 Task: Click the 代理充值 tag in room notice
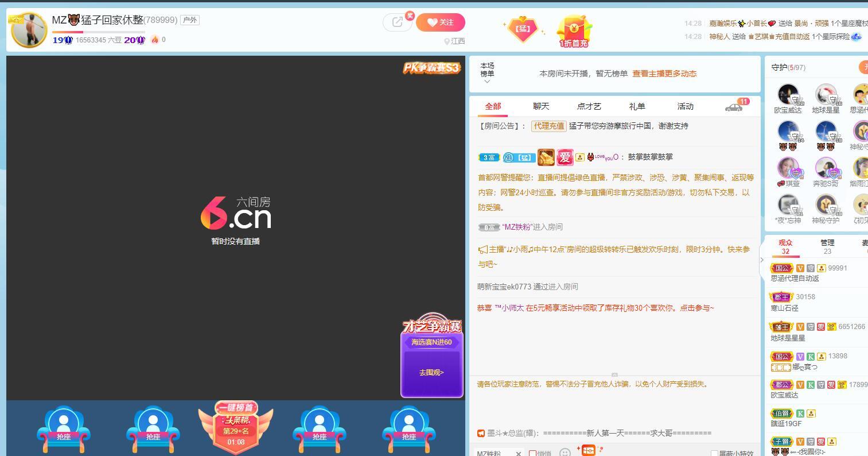pos(548,126)
